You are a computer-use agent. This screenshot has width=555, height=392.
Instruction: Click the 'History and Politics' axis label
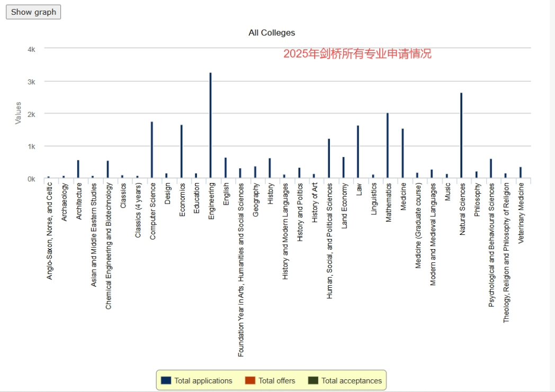pos(300,212)
